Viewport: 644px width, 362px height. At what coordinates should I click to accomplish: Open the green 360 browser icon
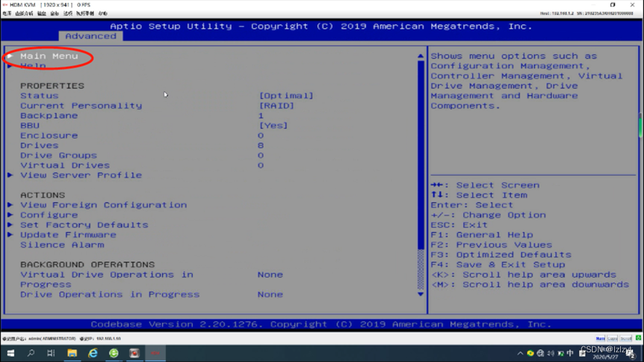point(114,353)
